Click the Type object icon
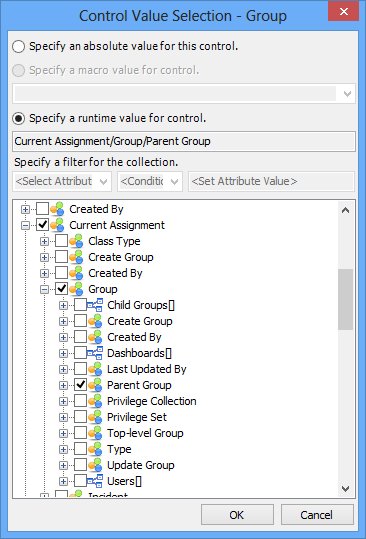 coord(95,449)
